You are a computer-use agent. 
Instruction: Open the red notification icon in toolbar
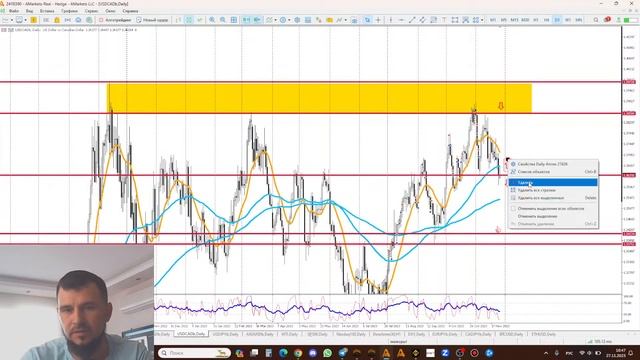(x=607, y=19)
